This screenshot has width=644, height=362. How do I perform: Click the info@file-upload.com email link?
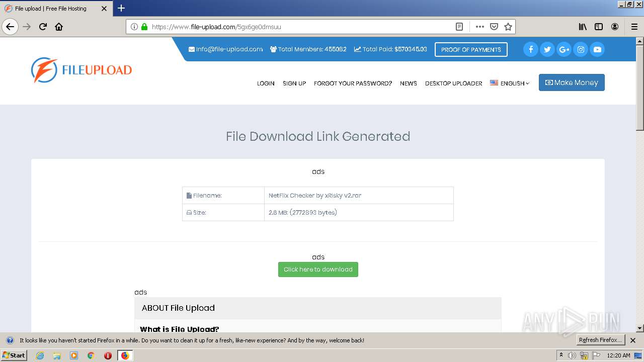[x=226, y=49]
